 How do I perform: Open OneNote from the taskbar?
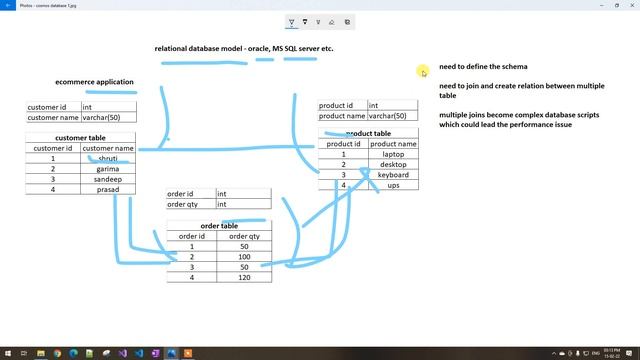[x=155, y=353]
